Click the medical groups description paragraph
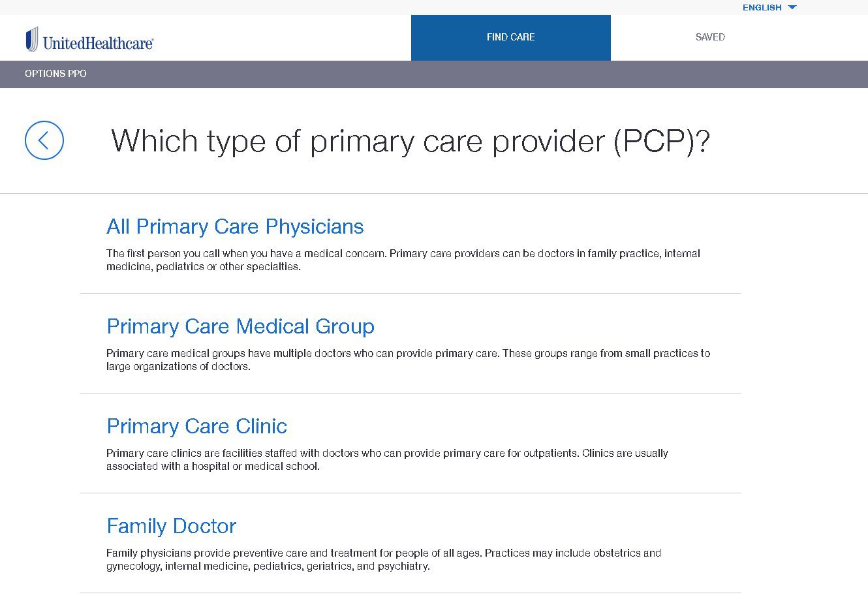The height and width of the screenshot is (603, 868). [x=409, y=360]
